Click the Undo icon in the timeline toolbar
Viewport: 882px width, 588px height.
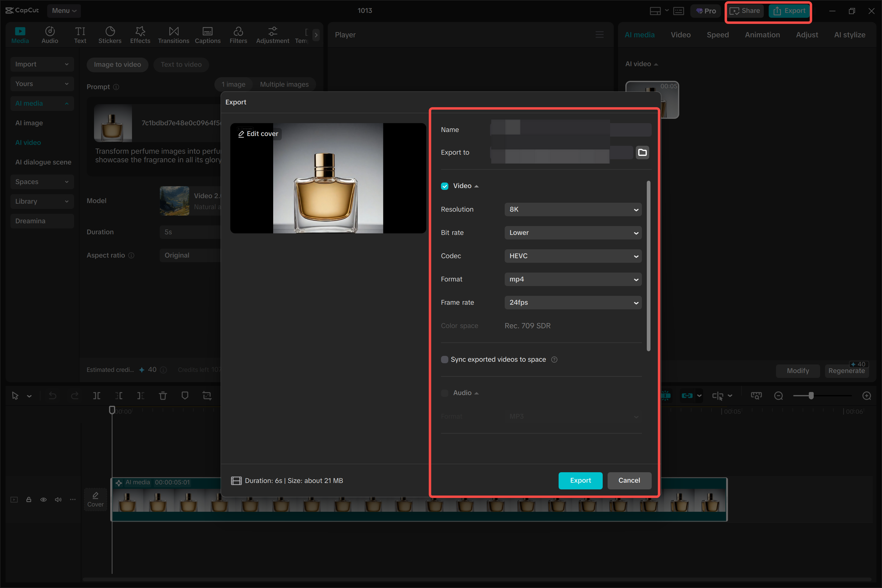(52, 396)
